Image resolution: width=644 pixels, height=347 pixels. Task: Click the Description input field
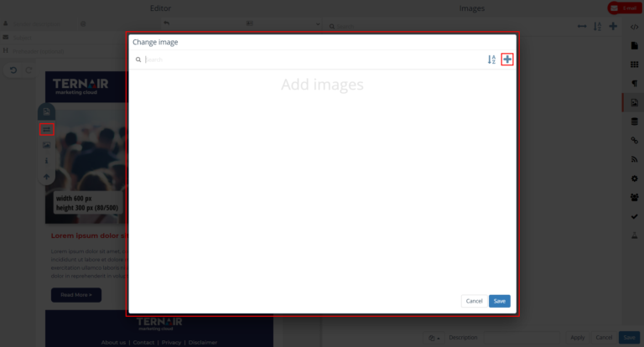(522, 338)
